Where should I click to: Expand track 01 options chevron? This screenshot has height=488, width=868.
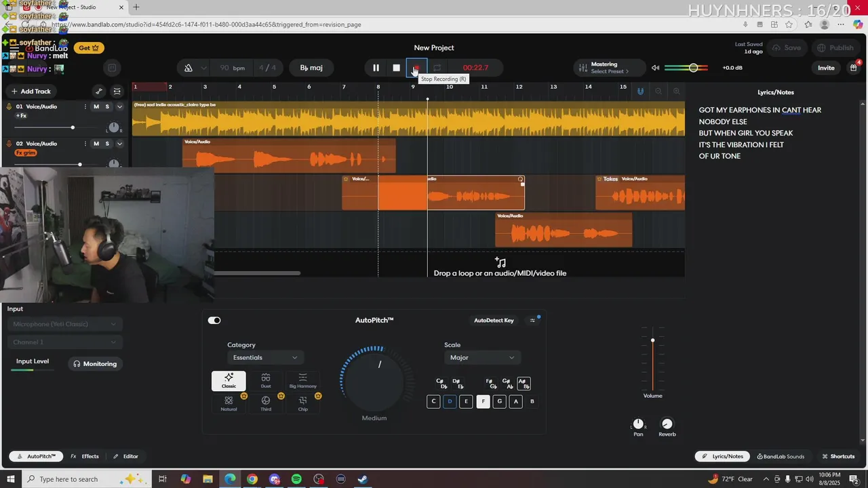click(119, 107)
